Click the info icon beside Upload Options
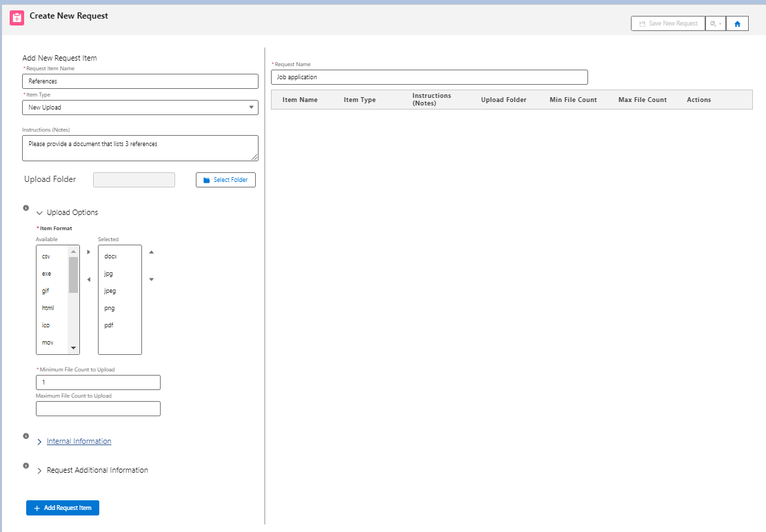Screen dimensions: 766x532 pos(26,208)
